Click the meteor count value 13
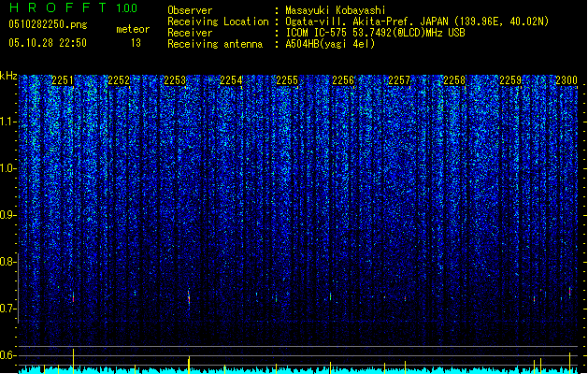This screenshot has height=374, width=588. point(136,43)
